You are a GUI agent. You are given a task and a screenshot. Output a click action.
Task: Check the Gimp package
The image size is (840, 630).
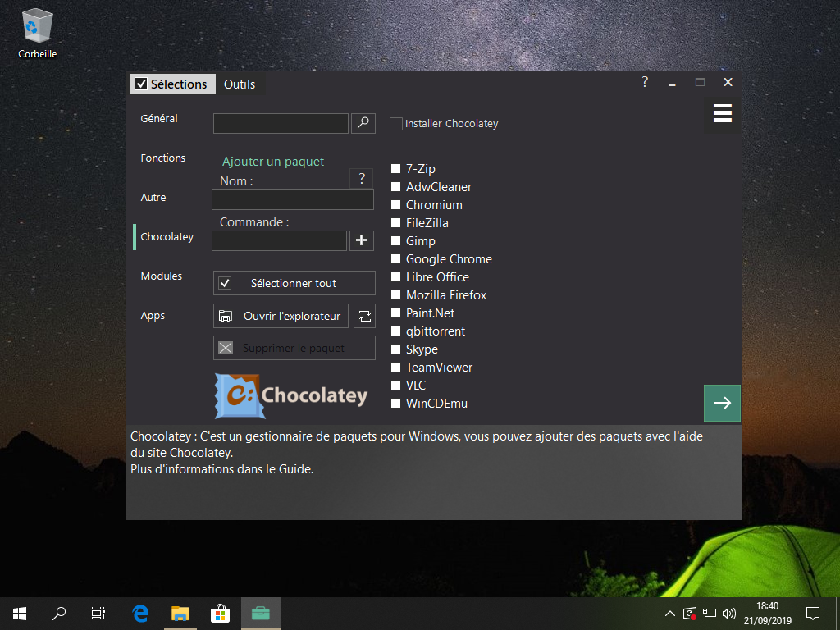(x=396, y=241)
